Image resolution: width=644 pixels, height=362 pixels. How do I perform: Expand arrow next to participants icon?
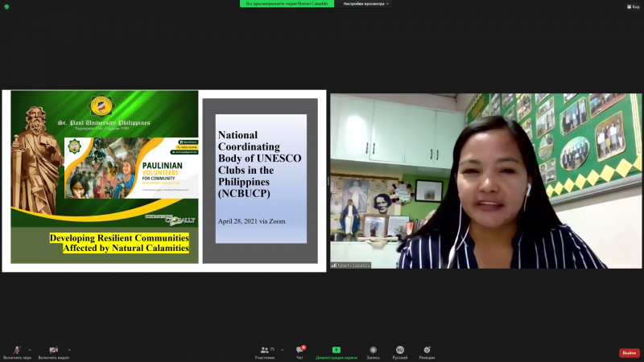282,349
